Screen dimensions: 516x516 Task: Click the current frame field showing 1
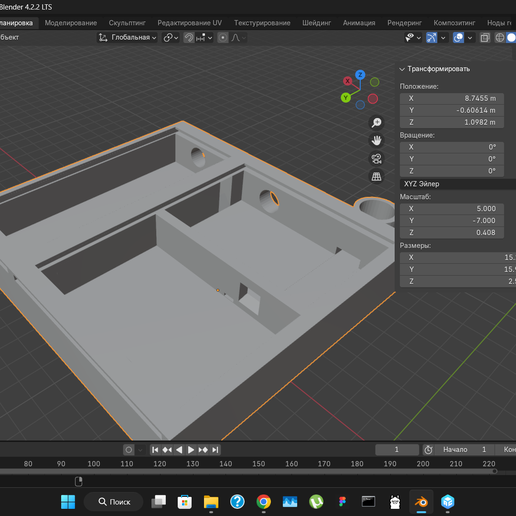pos(397,450)
